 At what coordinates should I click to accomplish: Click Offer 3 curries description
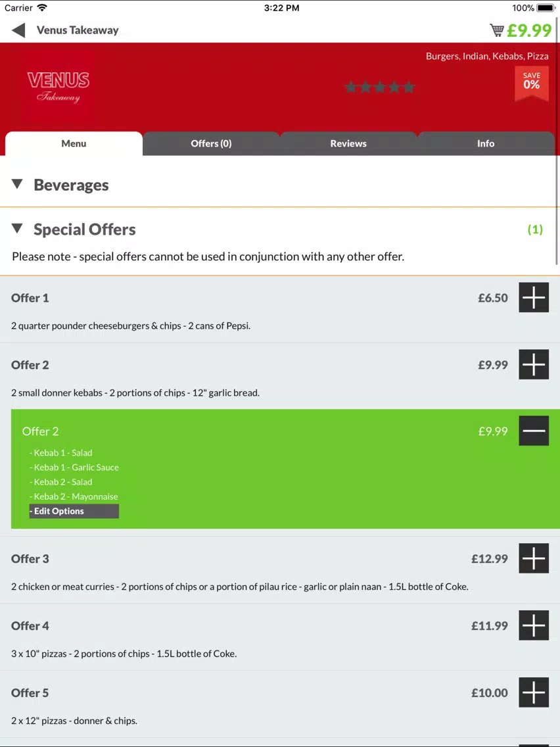tap(239, 587)
